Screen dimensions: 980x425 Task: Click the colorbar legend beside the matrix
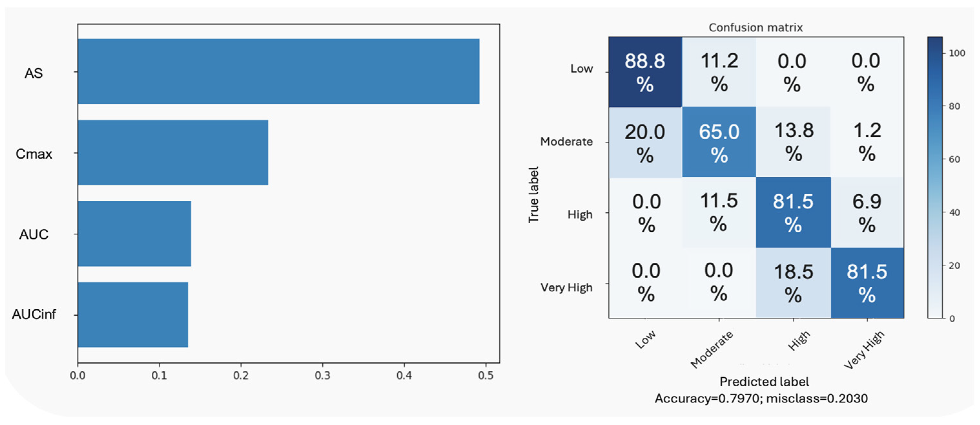click(x=935, y=177)
